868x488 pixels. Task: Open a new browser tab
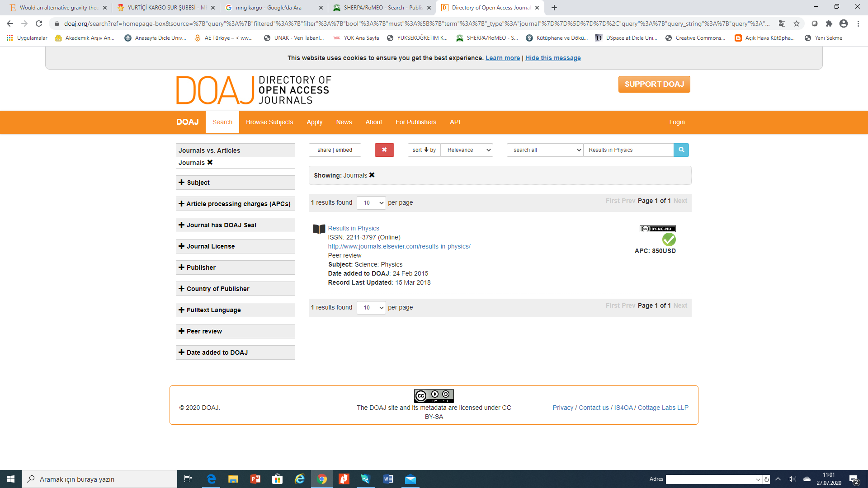point(554,8)
